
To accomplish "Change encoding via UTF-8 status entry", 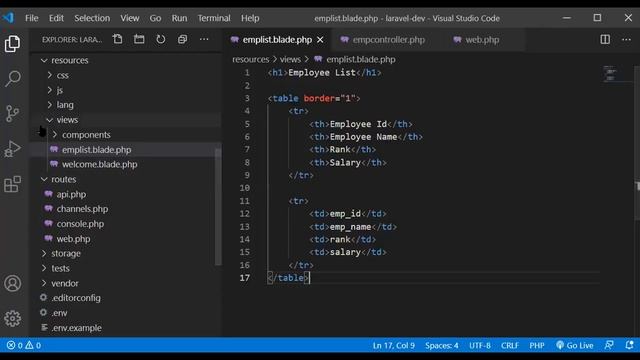I will pos(480,345).
